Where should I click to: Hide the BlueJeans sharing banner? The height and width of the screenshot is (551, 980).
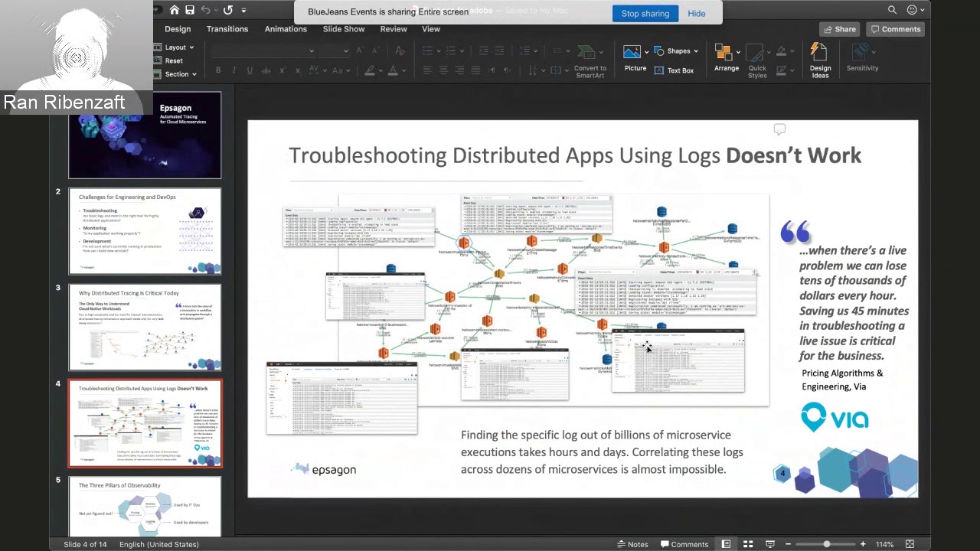(697, 13)
